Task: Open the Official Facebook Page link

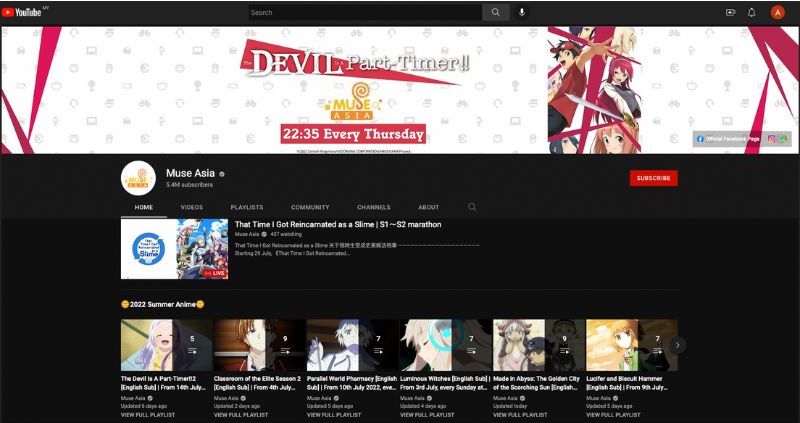Action: 728,139
